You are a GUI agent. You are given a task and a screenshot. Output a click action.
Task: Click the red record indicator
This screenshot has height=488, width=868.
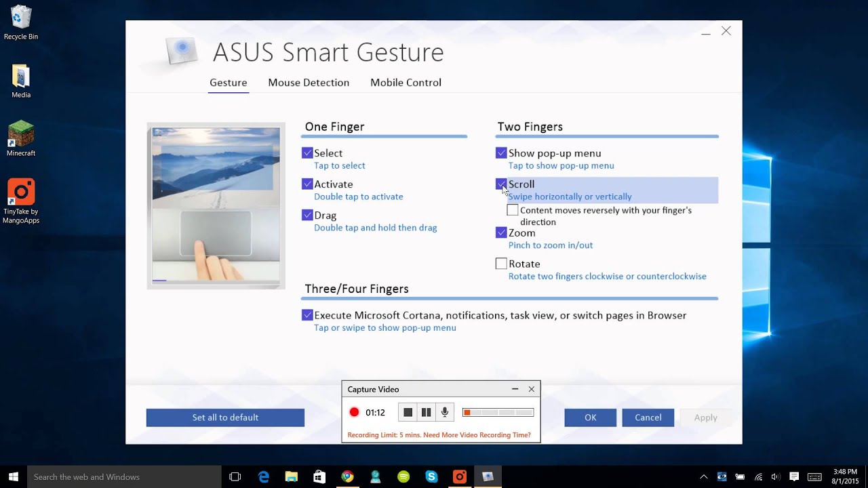click(354, 412)
